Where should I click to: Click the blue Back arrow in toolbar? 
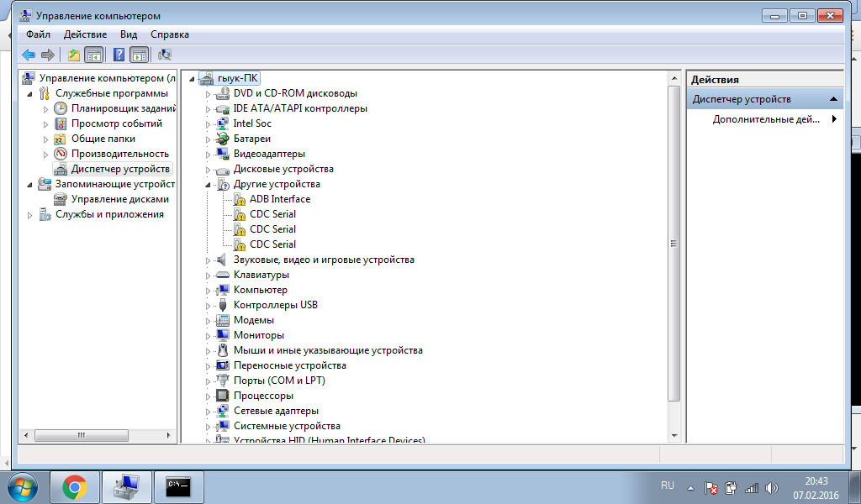tap(29, 55)
